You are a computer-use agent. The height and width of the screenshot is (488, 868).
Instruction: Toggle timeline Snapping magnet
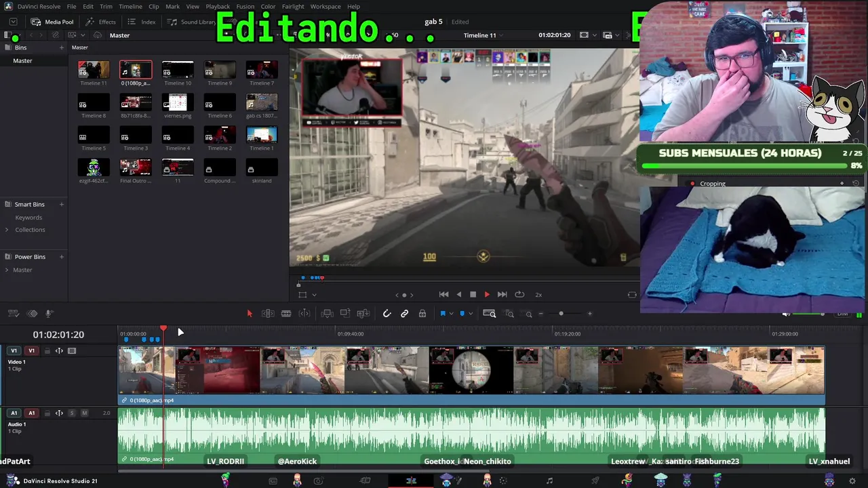pos(387,313)
